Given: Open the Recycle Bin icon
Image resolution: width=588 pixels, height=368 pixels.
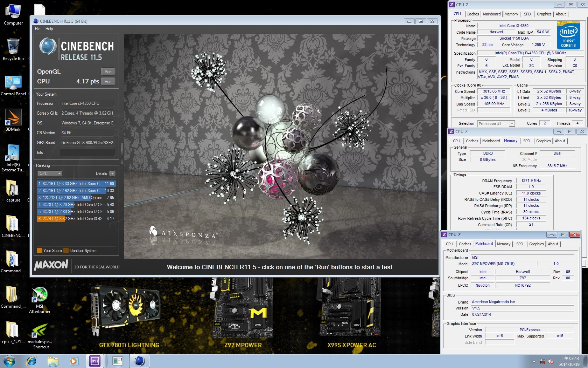Looking at the screenshot, I should (x=13, y=49).
